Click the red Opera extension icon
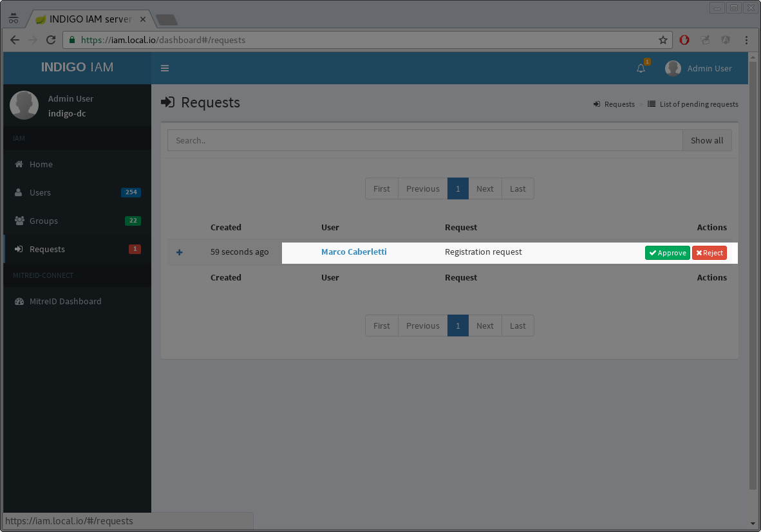Image resolution: width=761 pixels, height=532 pixels. (684, 41)
